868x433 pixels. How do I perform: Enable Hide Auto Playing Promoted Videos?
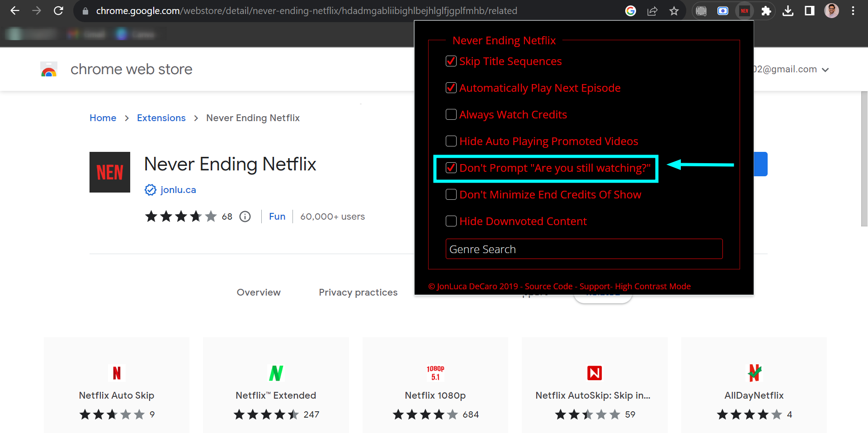click(451, 141)
